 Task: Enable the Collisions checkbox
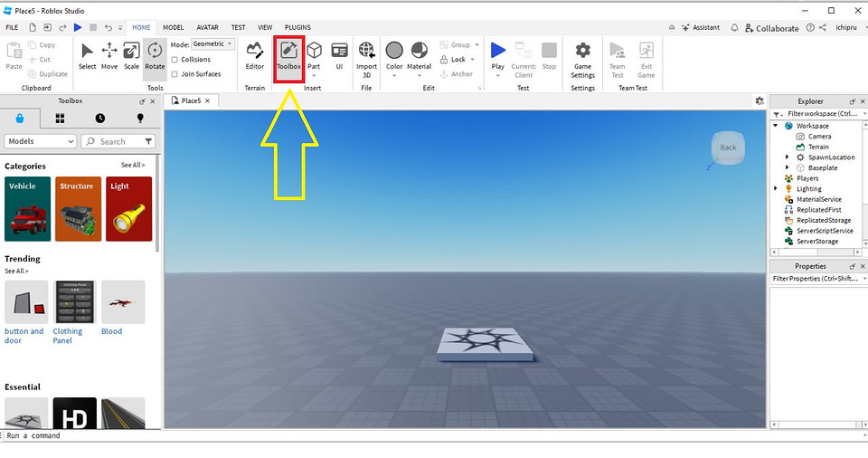[175, 60]
